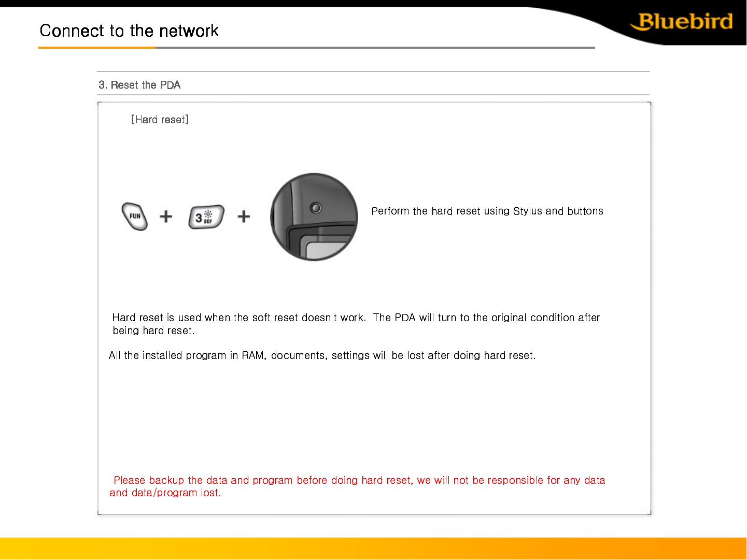747x560 pixels.
Task: Click the 3 DEF key icon
Action: 206,217
